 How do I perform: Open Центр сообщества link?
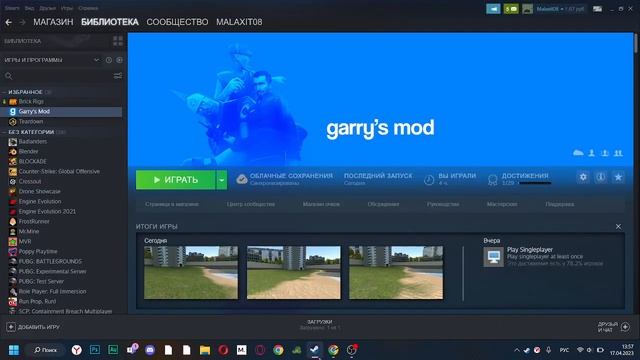pos(251,204)
